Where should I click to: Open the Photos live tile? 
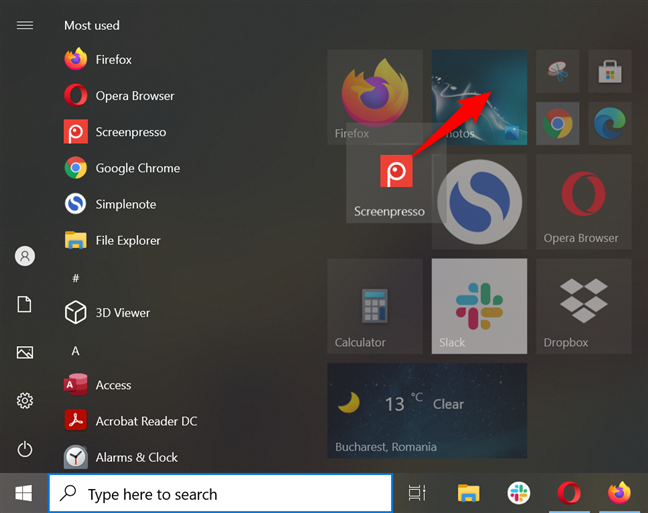coord(479,97)
